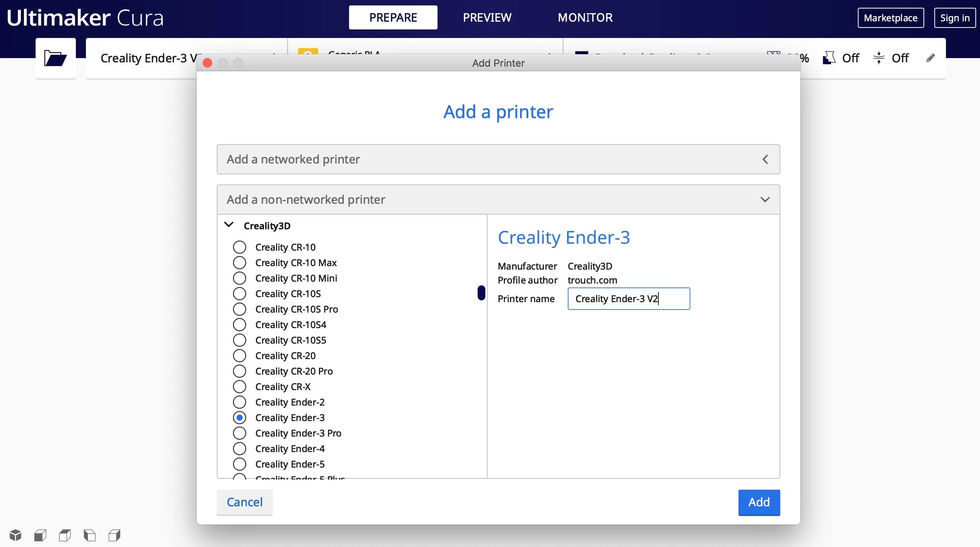Screen dimensions: 980x547
Task: Collapse the Add a non-networked printer section
Action: pos(498,200)
